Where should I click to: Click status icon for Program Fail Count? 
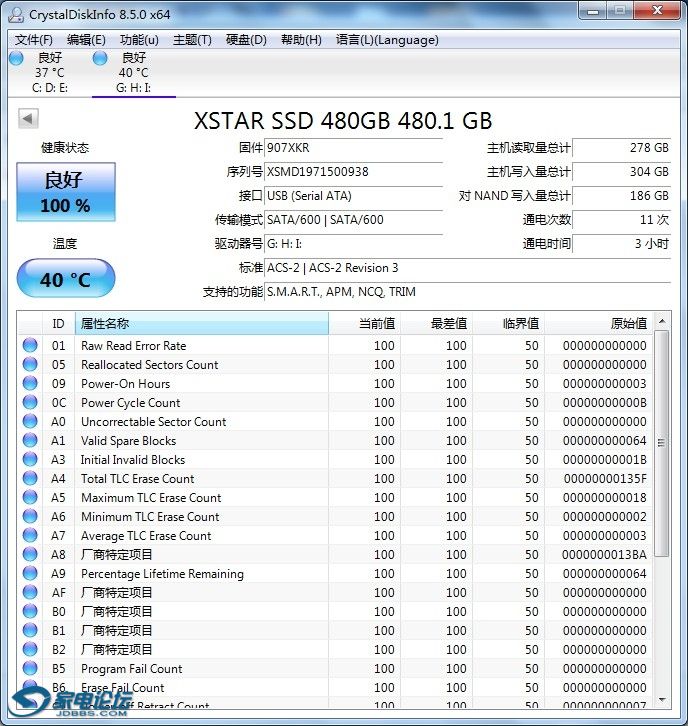tap(30, 668)
